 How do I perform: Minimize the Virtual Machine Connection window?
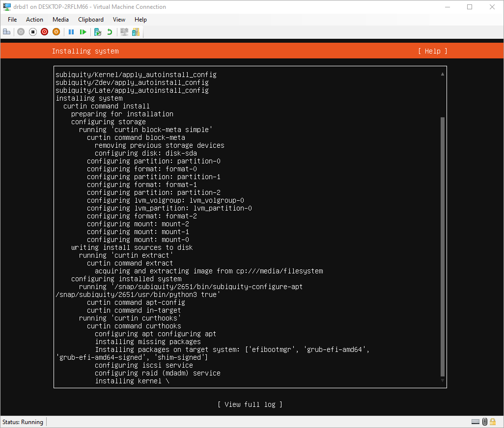pyautogui.click(x=448, y=7)
